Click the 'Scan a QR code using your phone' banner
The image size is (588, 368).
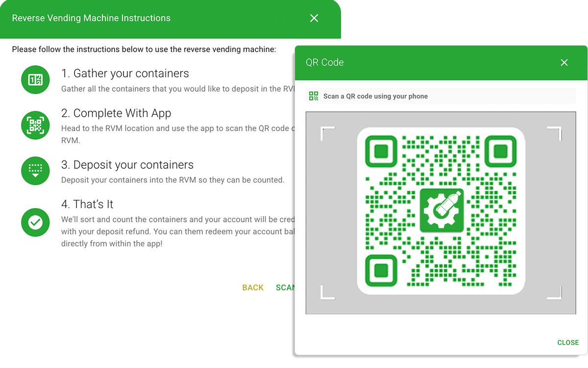[x=441, y=96]
